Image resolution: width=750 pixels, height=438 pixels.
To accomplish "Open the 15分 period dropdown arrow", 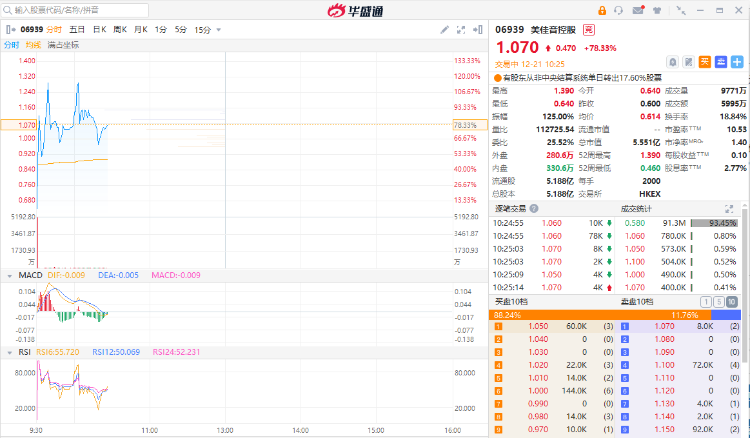I will [218, 30].
